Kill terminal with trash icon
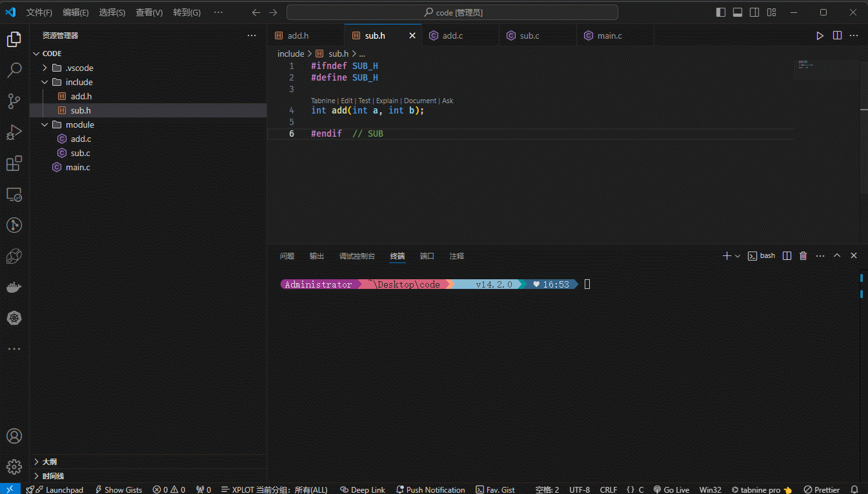 (x=803, y=256)
